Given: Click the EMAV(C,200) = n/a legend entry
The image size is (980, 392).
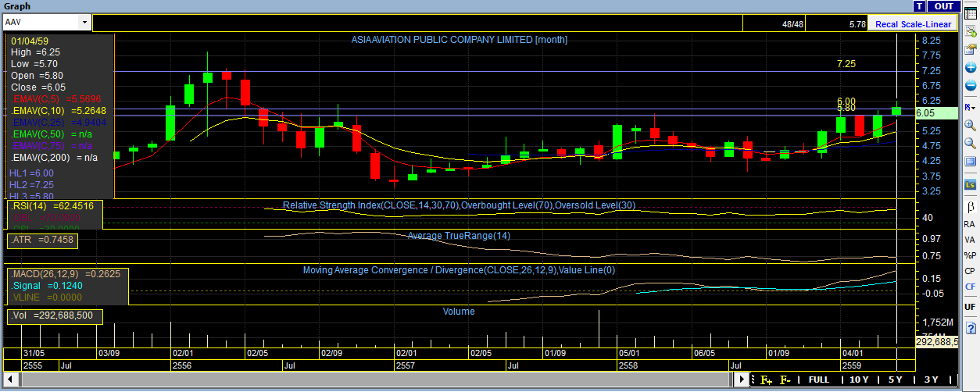Looking at the screenshot, I should 53,158.
